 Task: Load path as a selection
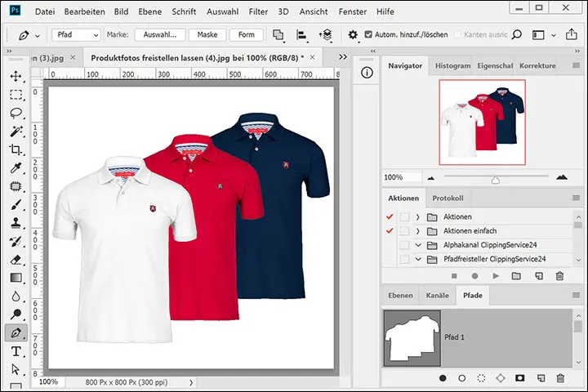point(482,378)
